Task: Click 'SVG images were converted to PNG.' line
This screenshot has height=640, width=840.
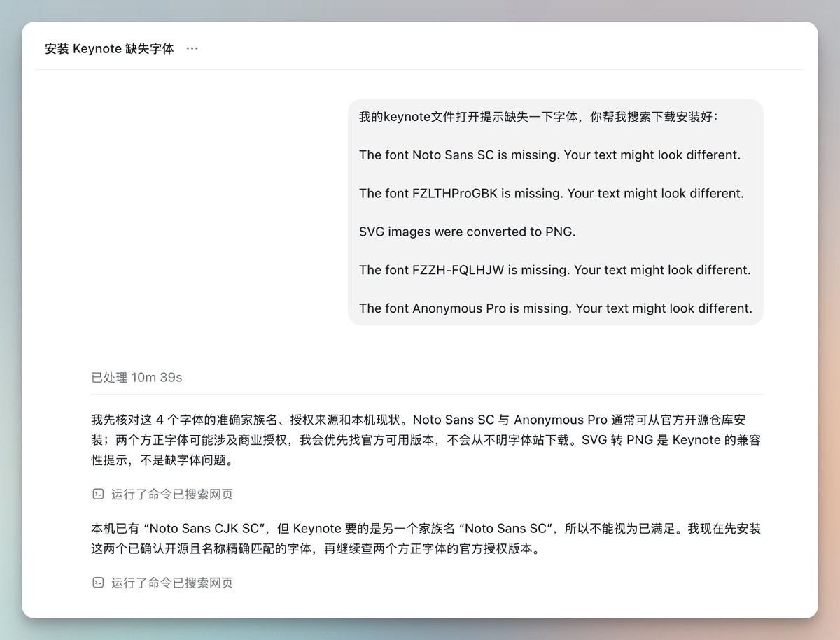Action: click(x=467, y=232)
